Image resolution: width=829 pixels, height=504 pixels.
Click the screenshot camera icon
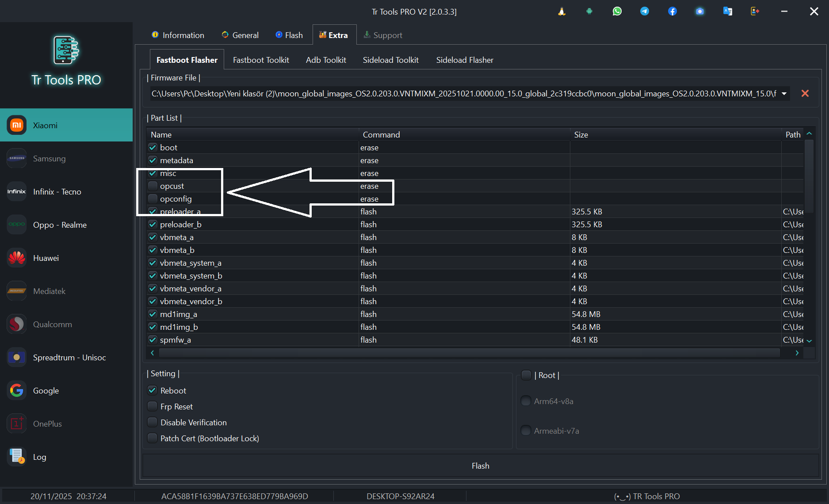click(x=700, y=11)
